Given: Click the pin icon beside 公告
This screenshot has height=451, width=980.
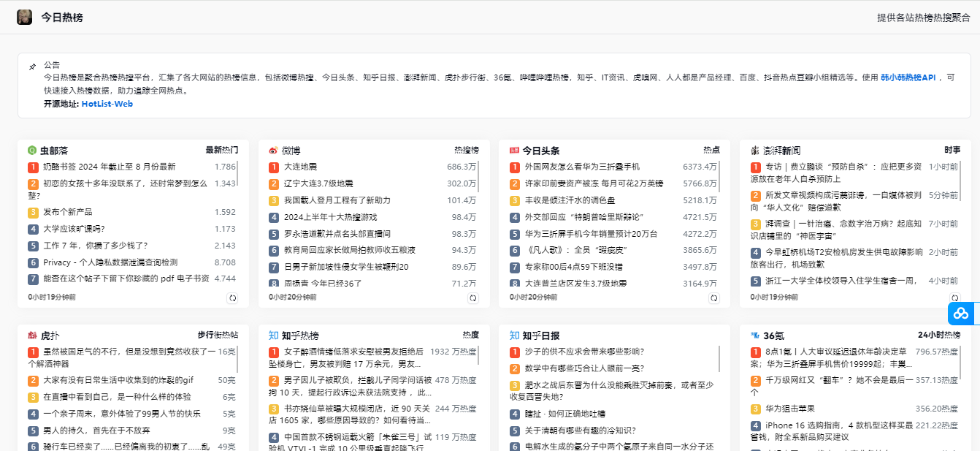Looking at the screenshot, I should (32, 67).
